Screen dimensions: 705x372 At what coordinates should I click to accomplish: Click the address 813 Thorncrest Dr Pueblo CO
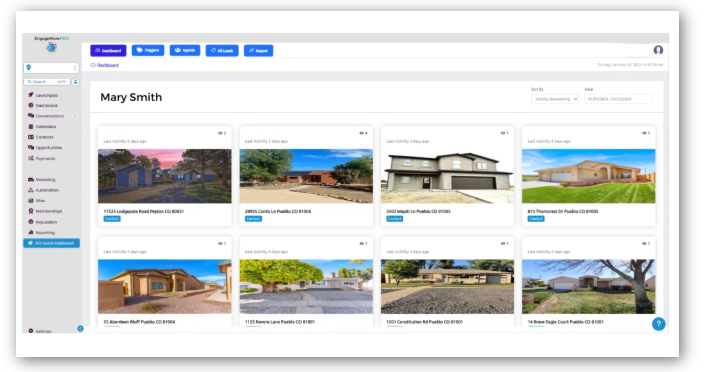(563, 211)
